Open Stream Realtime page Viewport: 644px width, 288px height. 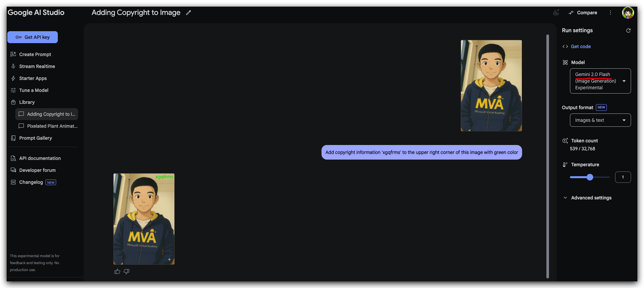tap(37, 66)
